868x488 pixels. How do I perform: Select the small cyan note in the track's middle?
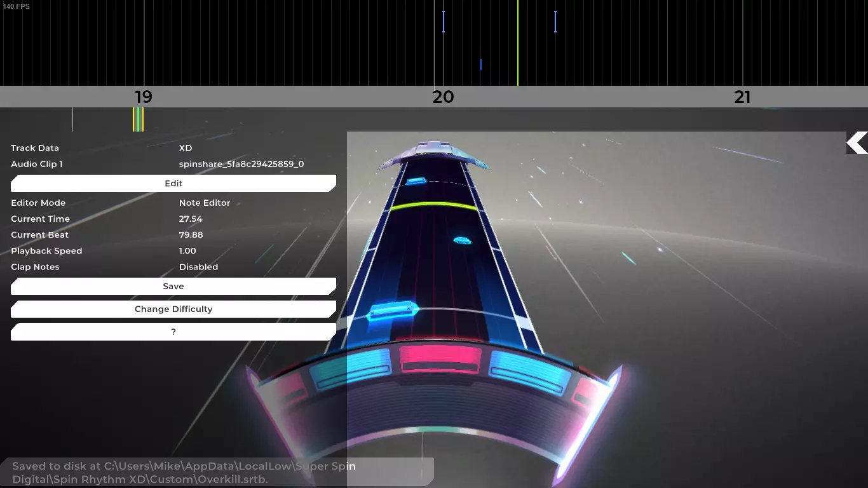click(462, 241)
